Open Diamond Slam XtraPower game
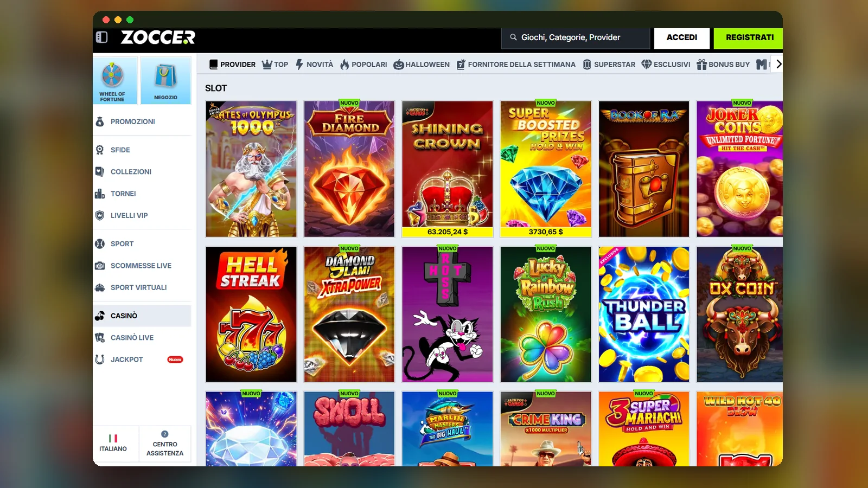The height and width of the screenshot is (488, 868). click(349, 314)
